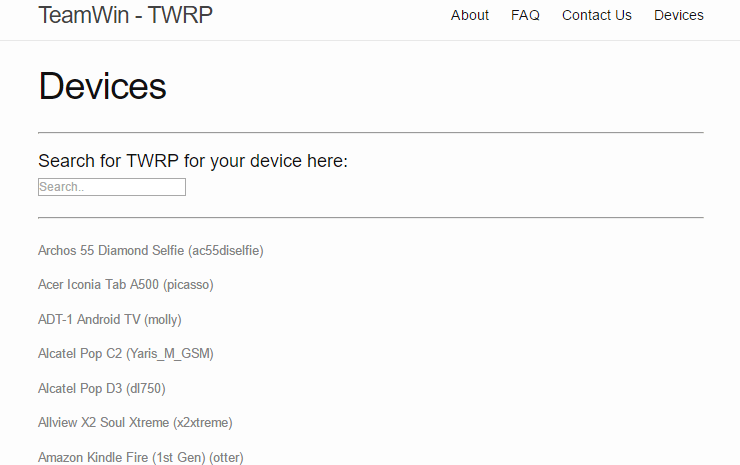Image resolution: width=740 pixels, height=465 pixels.
Task: Select Contact Us in the top navigation
Action: [x=597, y=16]
